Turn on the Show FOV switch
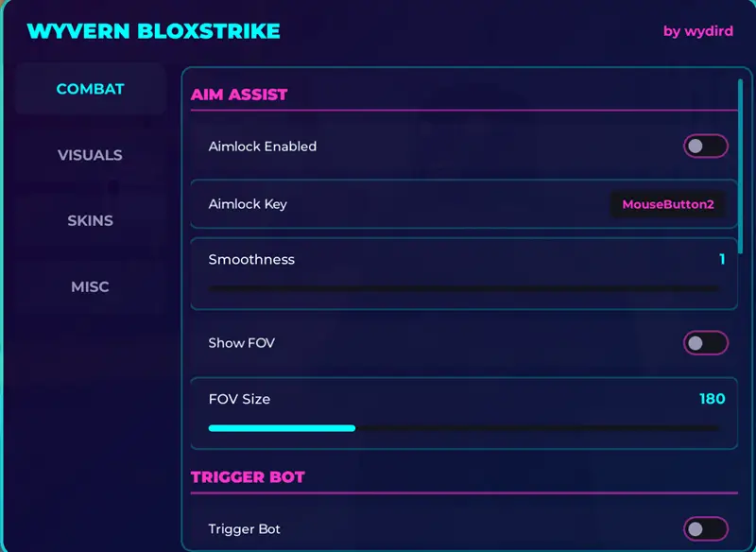 pos(704,342)
